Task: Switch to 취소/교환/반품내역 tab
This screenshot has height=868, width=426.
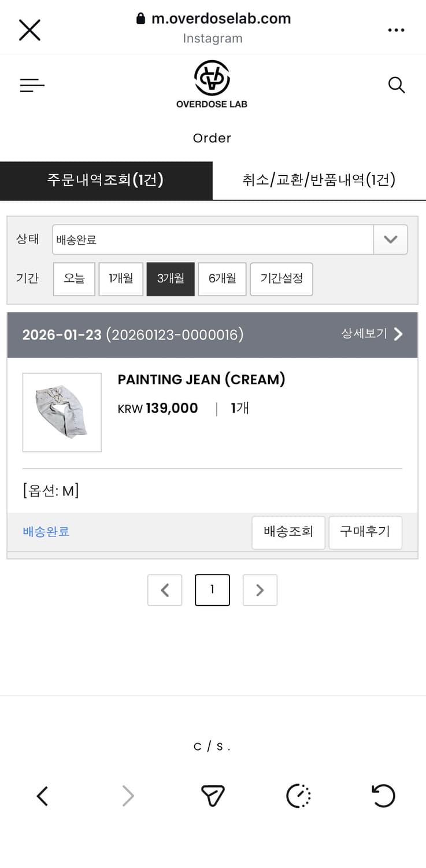Action: click(319, 180)
